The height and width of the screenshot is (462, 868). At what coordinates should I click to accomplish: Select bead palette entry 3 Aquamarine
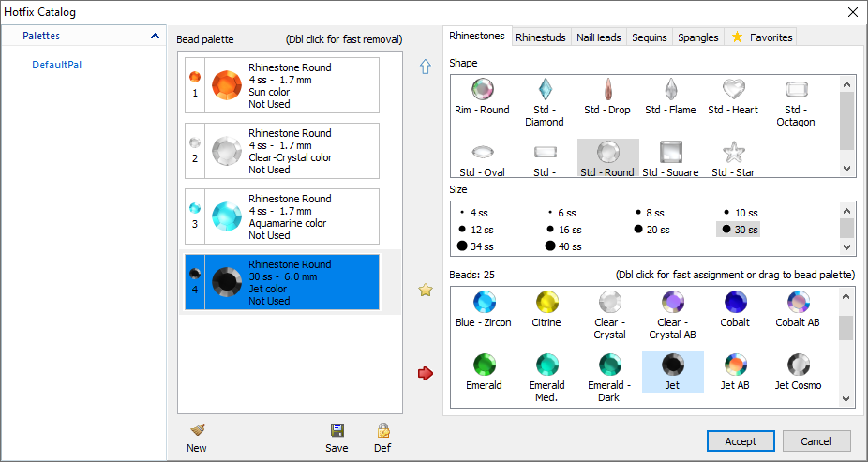(x=282, y=216)
